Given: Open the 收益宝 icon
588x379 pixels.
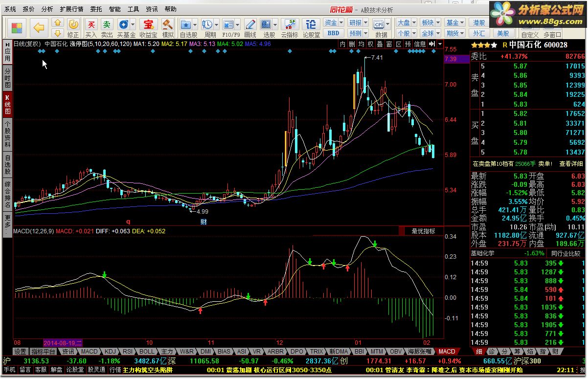Looking at the screenshot, I should point(148,28).
